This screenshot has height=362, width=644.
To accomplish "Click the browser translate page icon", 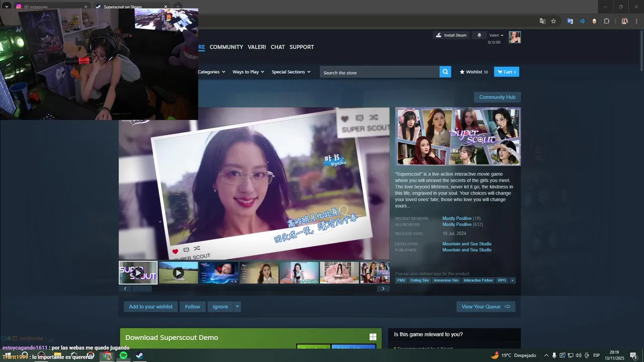I will coord(542,21).
